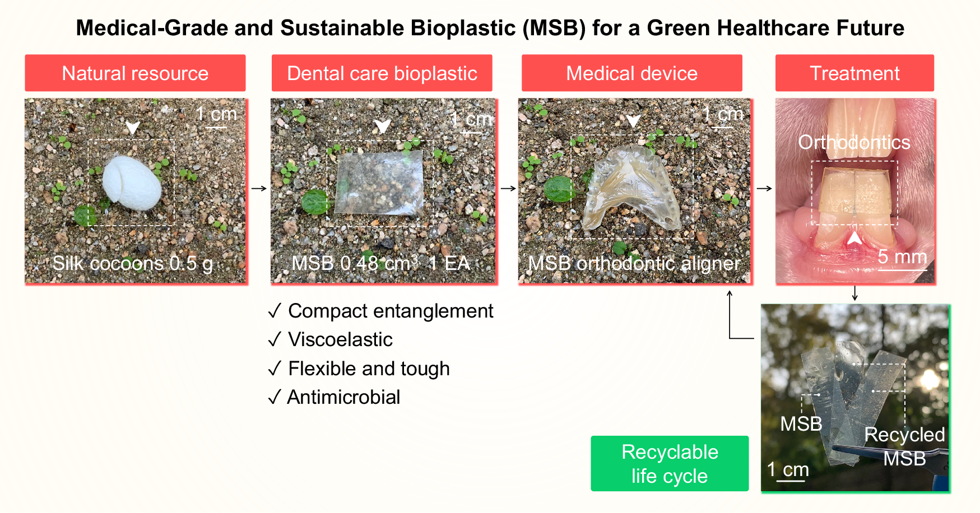The height and width of the screenshot is (513, 980).
Task: Click the white arrowhead below the teeth
Action: tap(854, 238)
